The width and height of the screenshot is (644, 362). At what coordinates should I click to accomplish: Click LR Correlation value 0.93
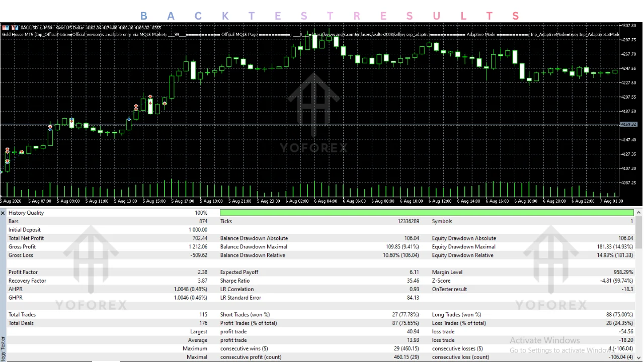(x=414, y=290)
